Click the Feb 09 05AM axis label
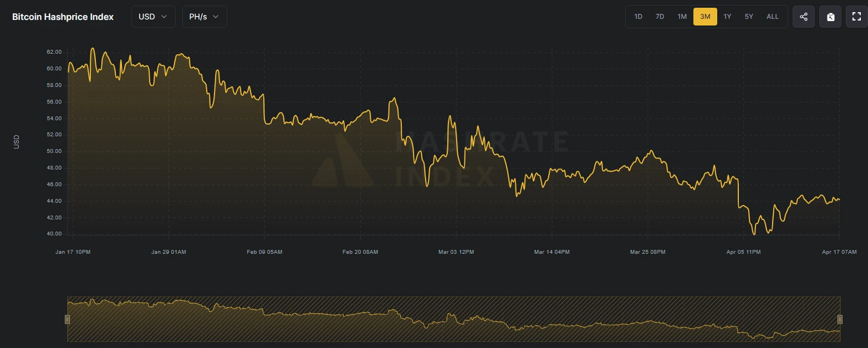This screenshot has height=348, width=868. 264,252
